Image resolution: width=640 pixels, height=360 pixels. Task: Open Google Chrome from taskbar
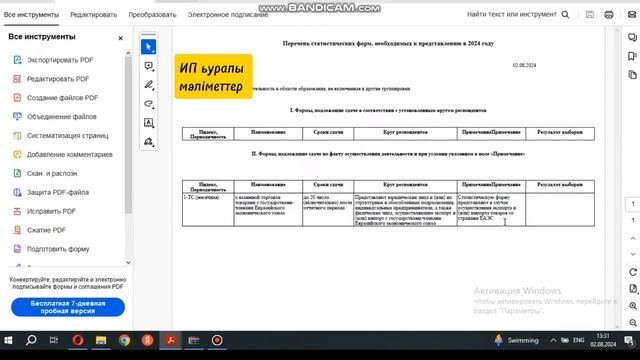point(124,340)
